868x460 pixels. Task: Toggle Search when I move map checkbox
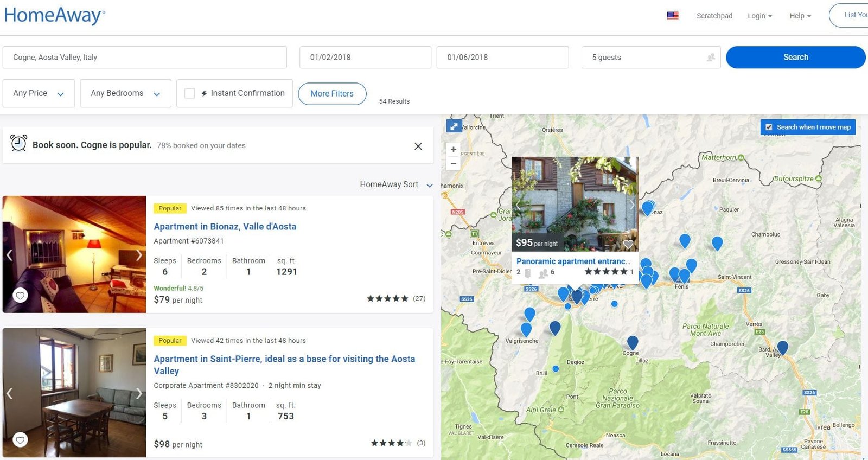pos(769,127)
